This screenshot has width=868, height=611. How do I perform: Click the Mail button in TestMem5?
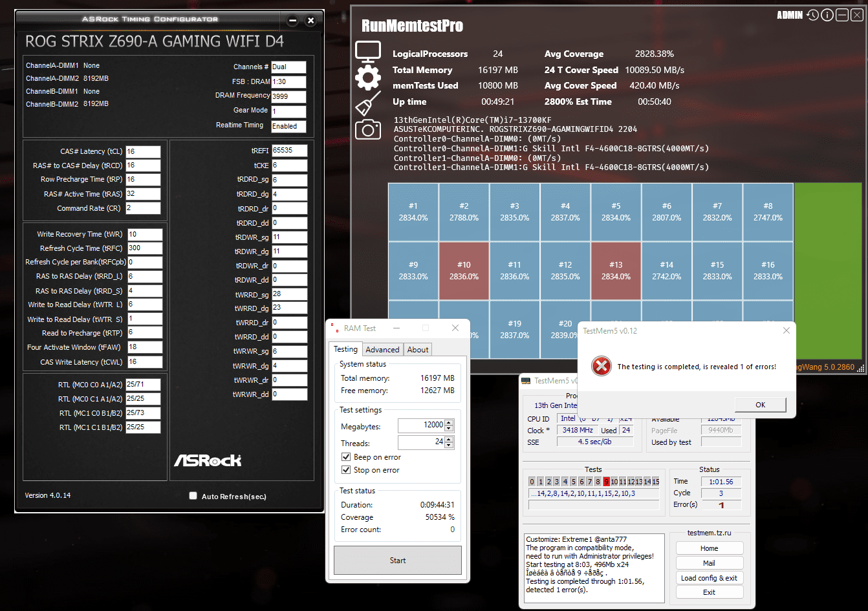[709, 563]
